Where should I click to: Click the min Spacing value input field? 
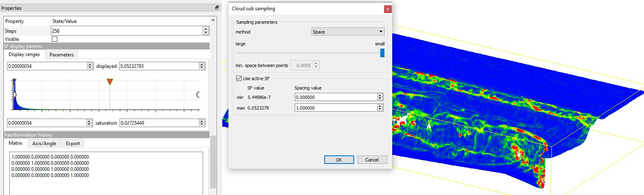point(336,97)
